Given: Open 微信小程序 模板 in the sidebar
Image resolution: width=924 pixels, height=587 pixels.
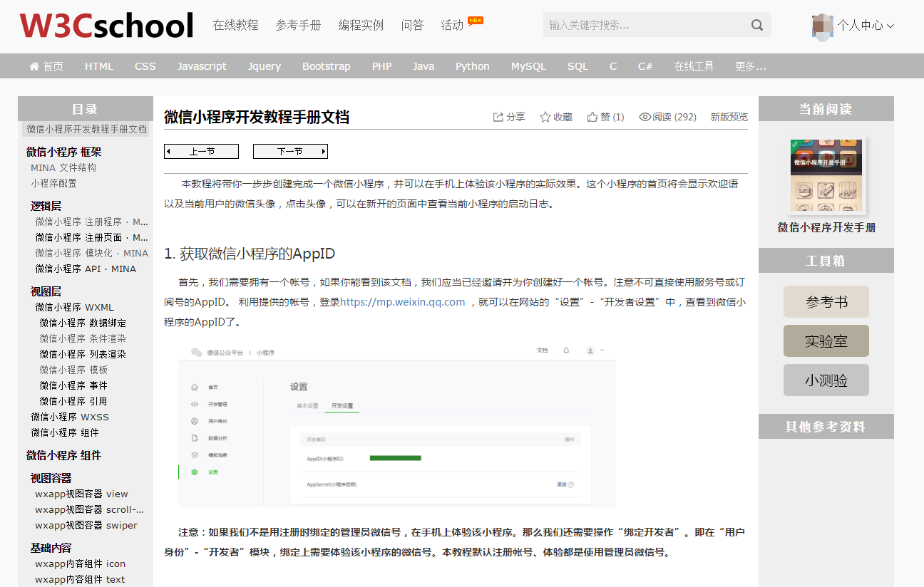Looking at the screenshot, I should tap(73, 370).
